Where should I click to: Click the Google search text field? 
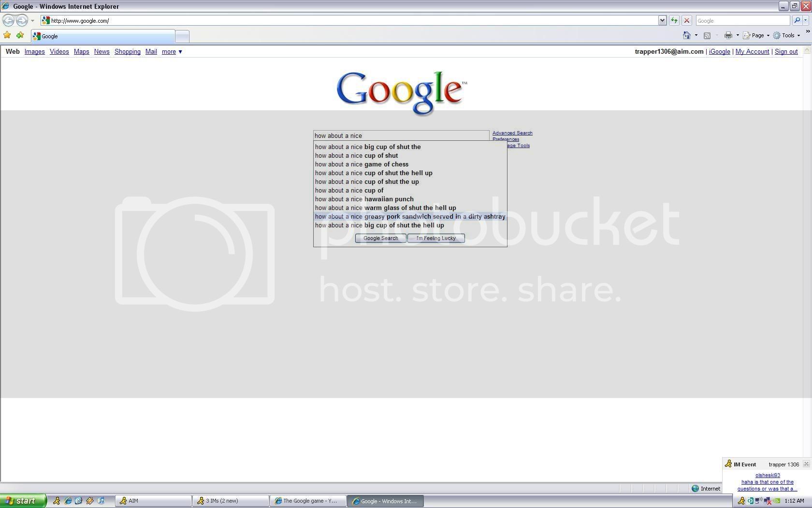point(401,135)
